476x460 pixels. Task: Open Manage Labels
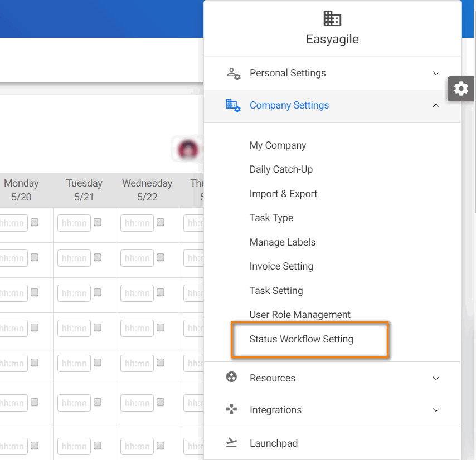tap(283, 242)
